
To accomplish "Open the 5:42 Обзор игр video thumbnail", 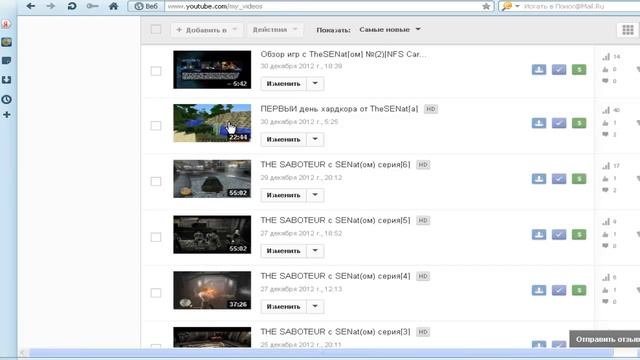I will 212,70.
